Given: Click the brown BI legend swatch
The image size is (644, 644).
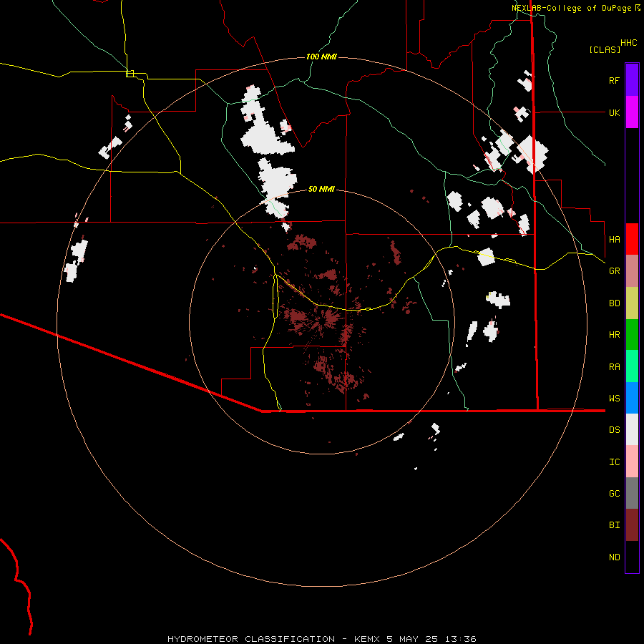Looking at the screenshot, I should (632, 525).
